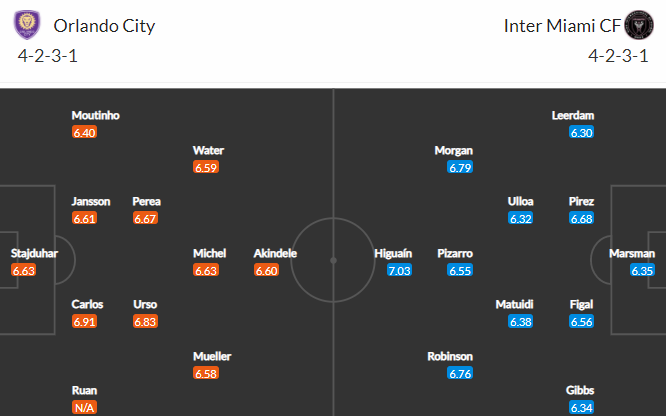The width and height of the screenshot is (666, 416).
Task: Click the Orlando City lion crest logo
Action: pos(27,25)
